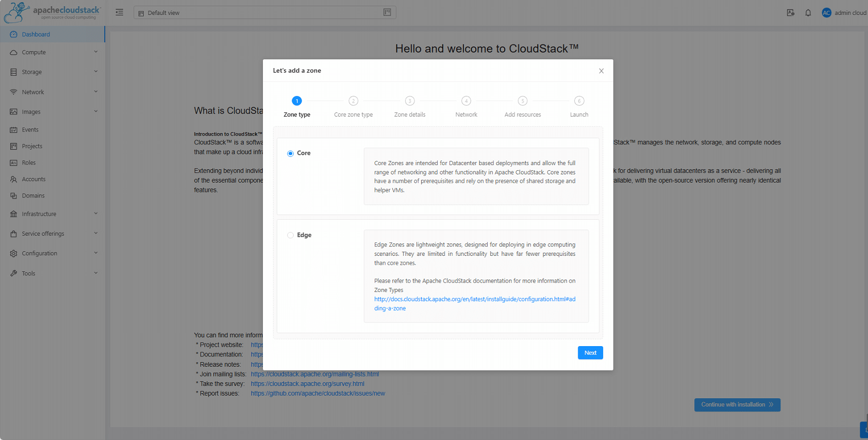Screen dimensions: 868x440
Task: Click step 2 circle Core zone type
Action: (353, 101)
